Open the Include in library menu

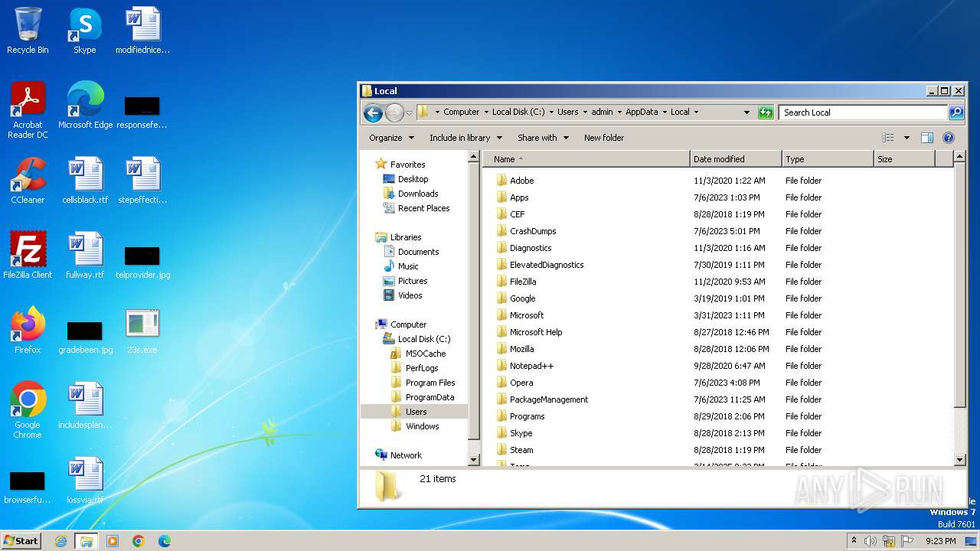[465, 138]
